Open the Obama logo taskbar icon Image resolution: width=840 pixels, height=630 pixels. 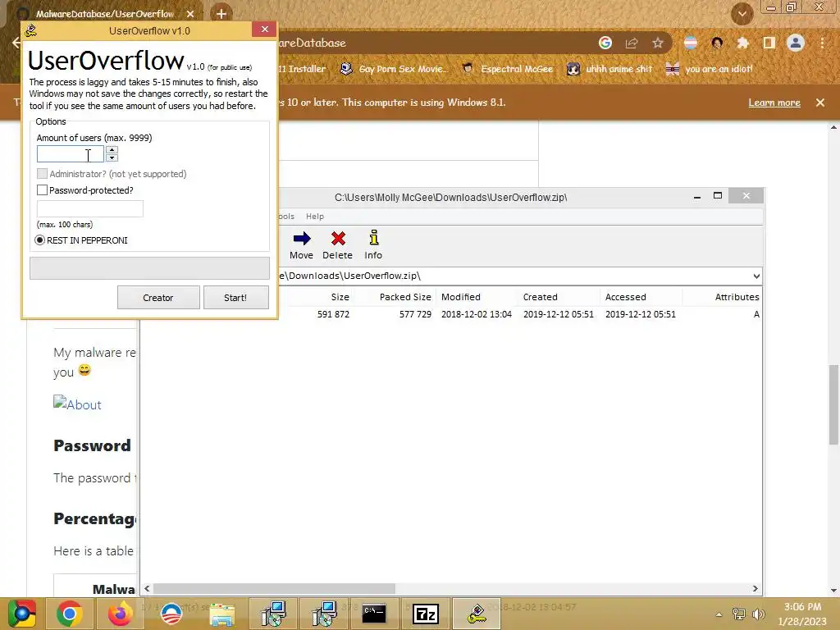[171, 614]
